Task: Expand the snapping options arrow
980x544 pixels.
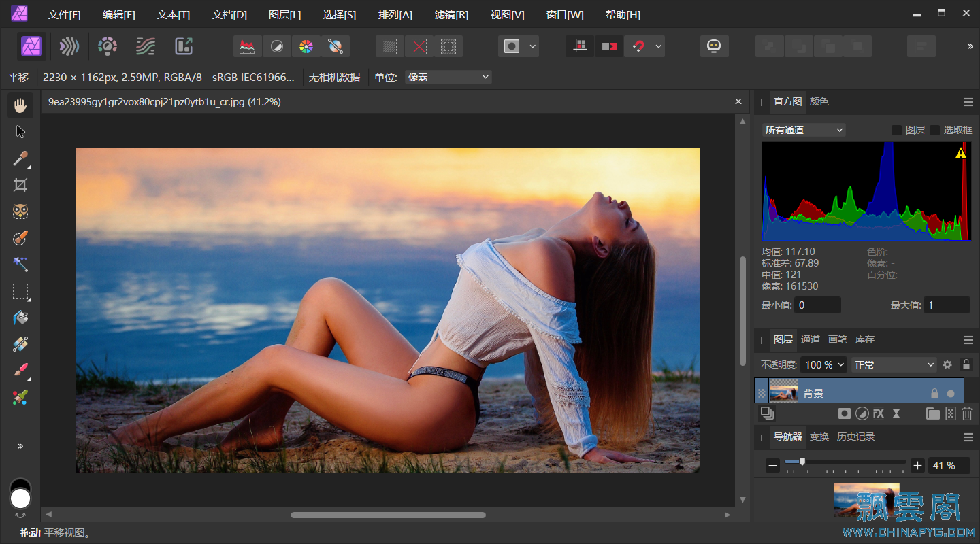Action: [x=659, y=46]
